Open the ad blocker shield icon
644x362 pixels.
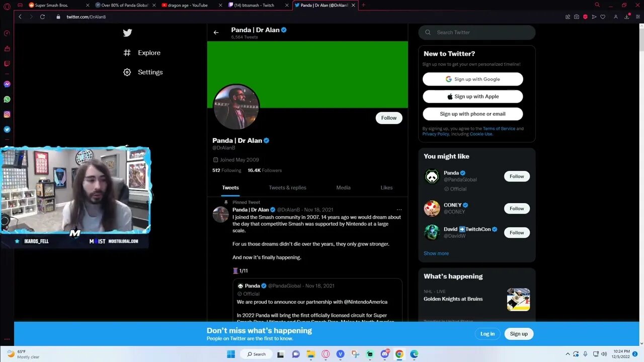[585, 17]
